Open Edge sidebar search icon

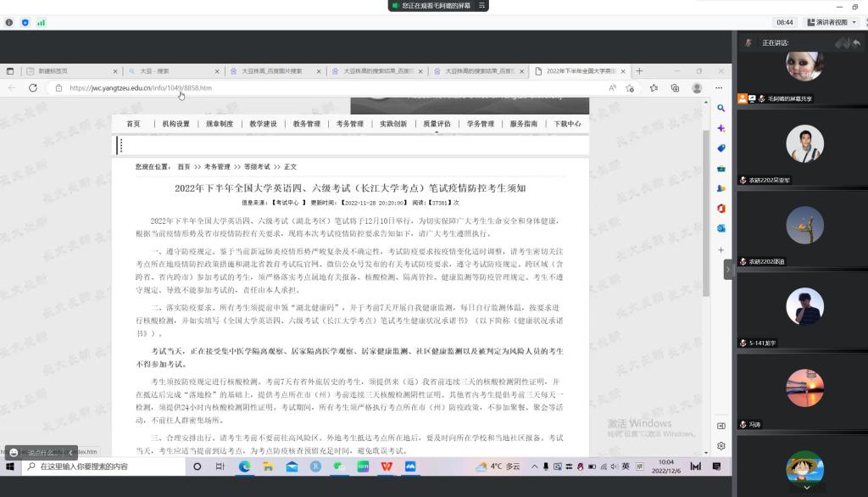721,109
